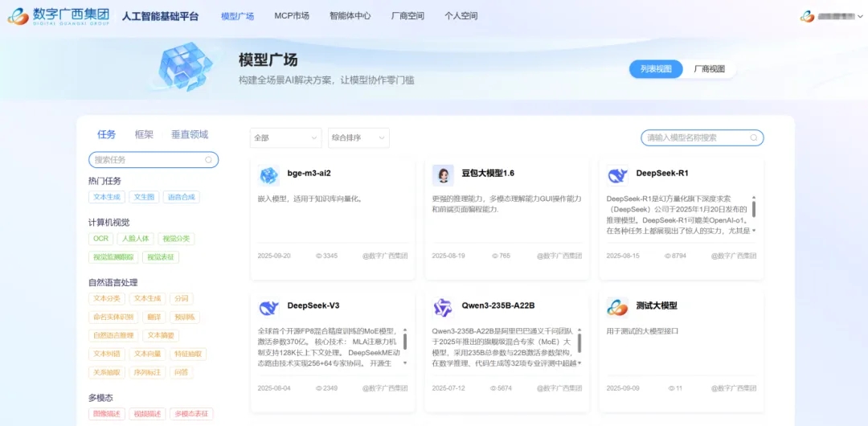The width and height of the screenshot is (868, 426).
Task: Switch to 厂商视图 view mode
Action: tap(710, 69)
